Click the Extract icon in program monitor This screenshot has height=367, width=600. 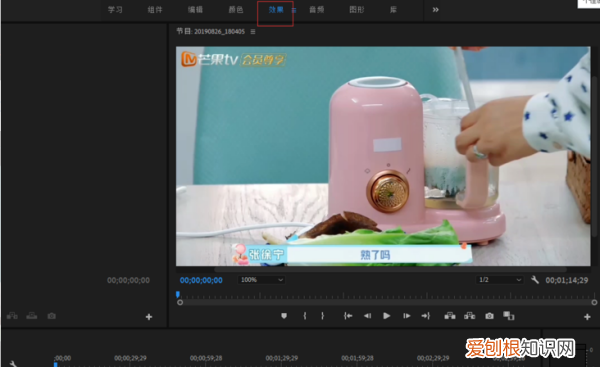pos(470,316)
